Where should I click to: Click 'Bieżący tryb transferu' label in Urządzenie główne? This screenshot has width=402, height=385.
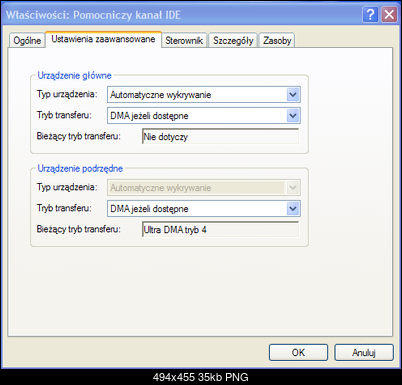coord(79,136)
